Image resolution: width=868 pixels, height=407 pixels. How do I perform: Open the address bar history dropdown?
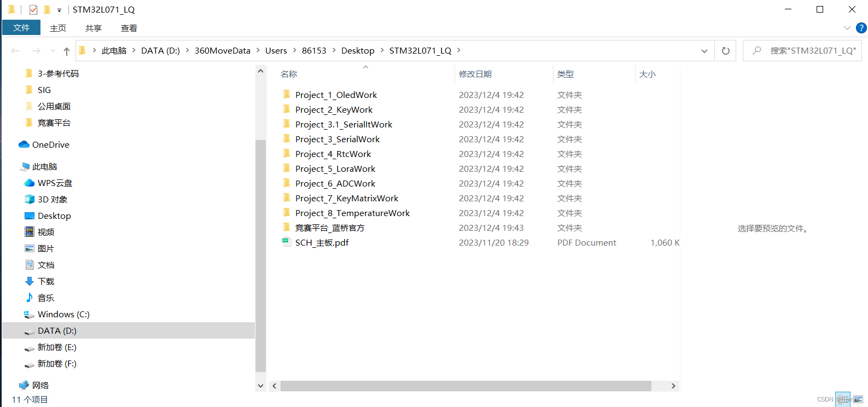click(x=704, y=51)
